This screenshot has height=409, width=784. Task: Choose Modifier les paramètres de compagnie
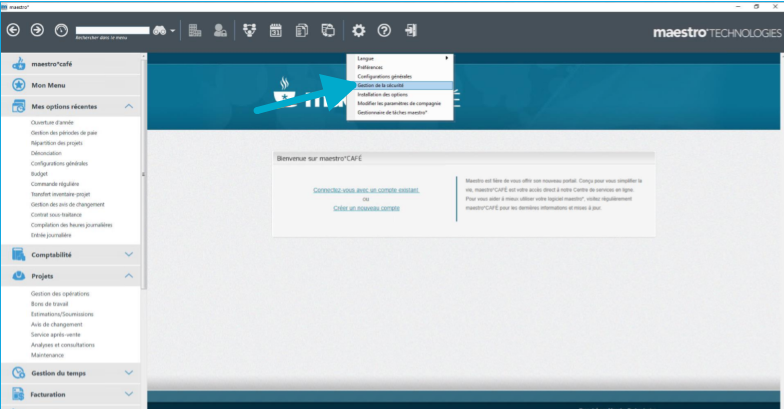400,104
